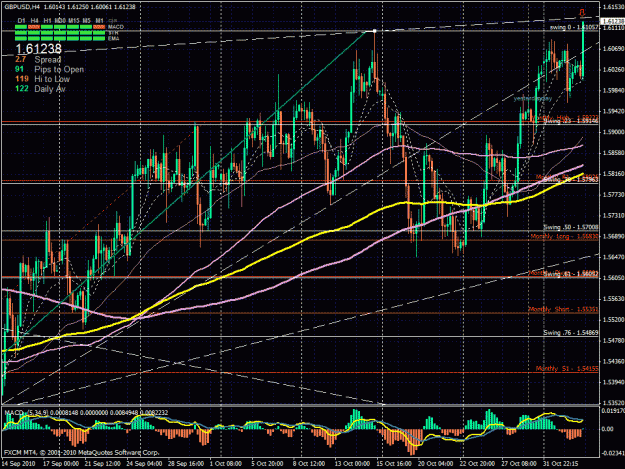Viewport: 625px width, 469px height.
Task: Click the H4 timeframe label
Action: click(x=35, y=21)
